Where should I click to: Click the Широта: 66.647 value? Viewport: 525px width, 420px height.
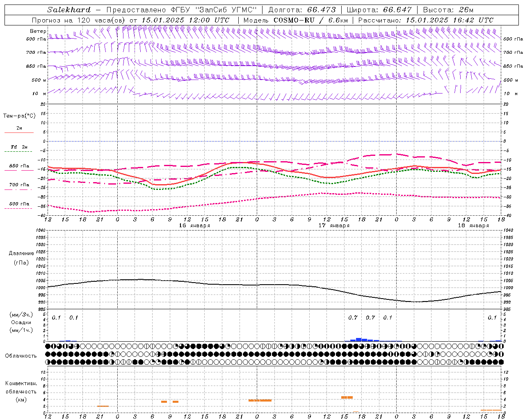tap(379, 10)
